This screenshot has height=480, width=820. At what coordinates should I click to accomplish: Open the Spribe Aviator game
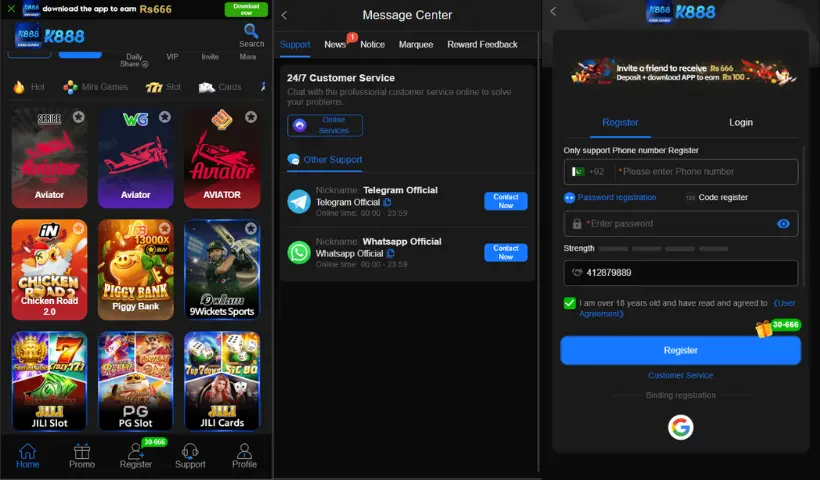click(x=49, y=158)
